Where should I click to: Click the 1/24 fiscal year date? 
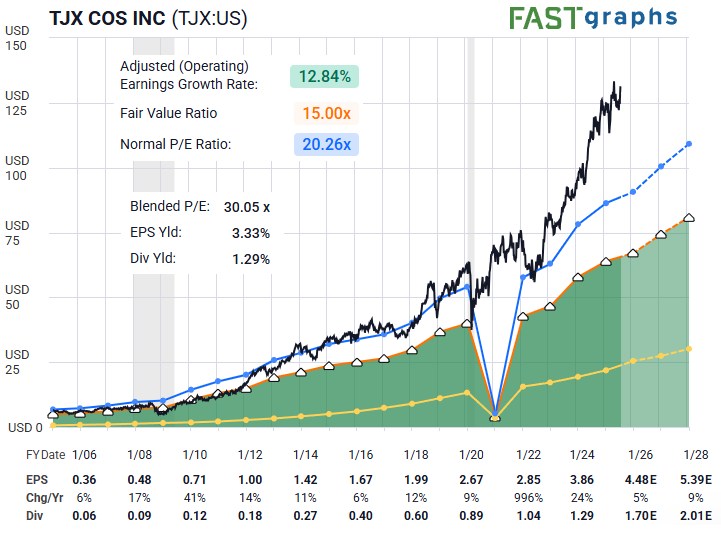(x=582, y=455)
